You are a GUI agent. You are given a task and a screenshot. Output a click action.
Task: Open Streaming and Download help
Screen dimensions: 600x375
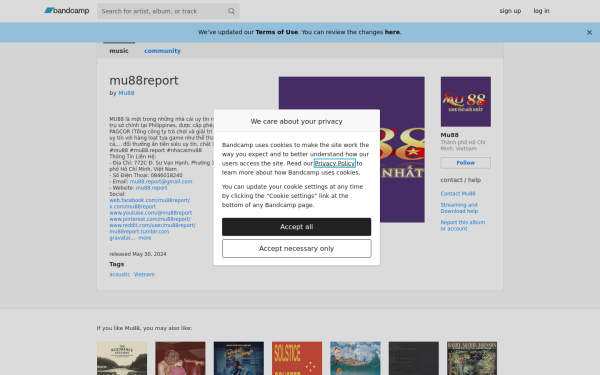459,208
